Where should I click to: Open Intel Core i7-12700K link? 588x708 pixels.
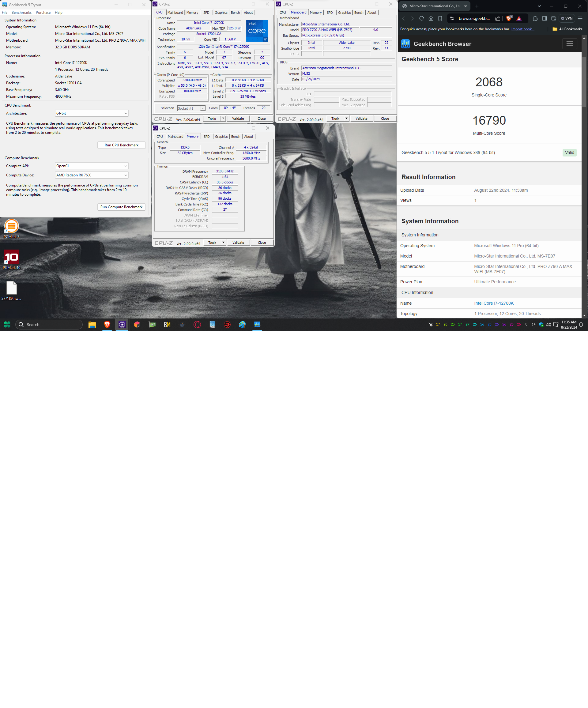click(x=494, y=303)
